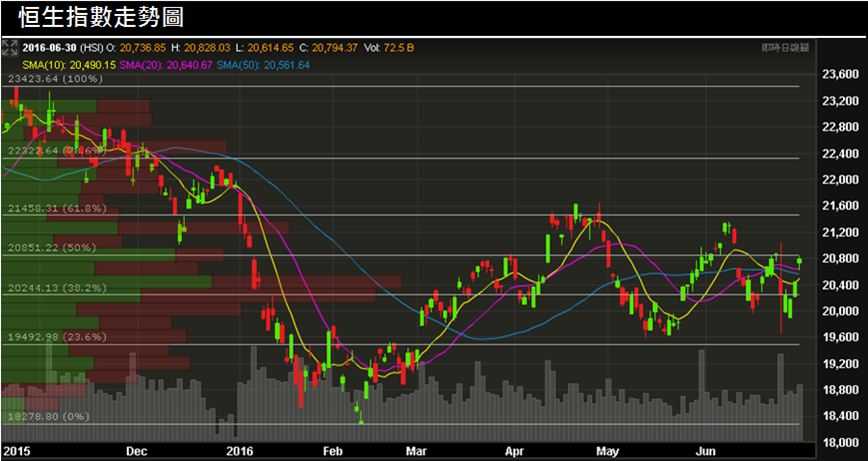Click the 18278.80 (0%) Fibonacci label
Screen dimensions: 868x461
click(x=47, y=416)
